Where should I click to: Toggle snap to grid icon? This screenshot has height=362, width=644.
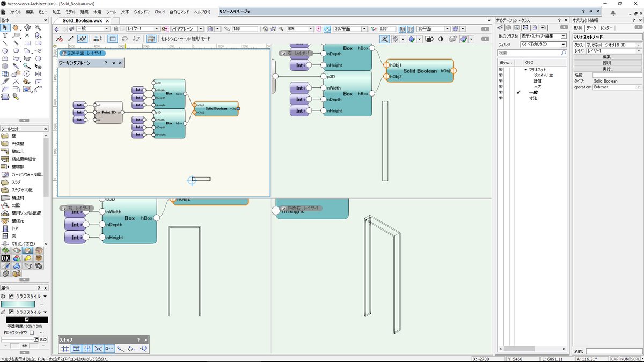[x=65, y=349]
